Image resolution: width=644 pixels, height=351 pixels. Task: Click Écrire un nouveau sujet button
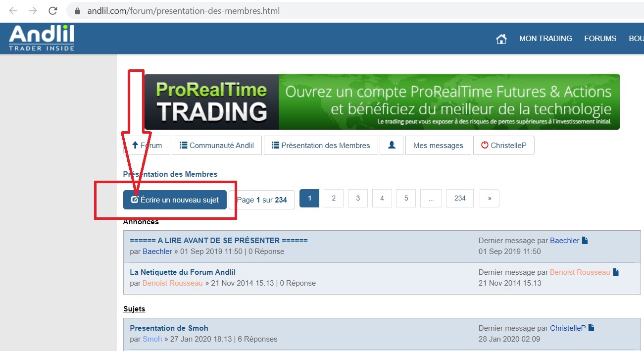click(175, 200)
